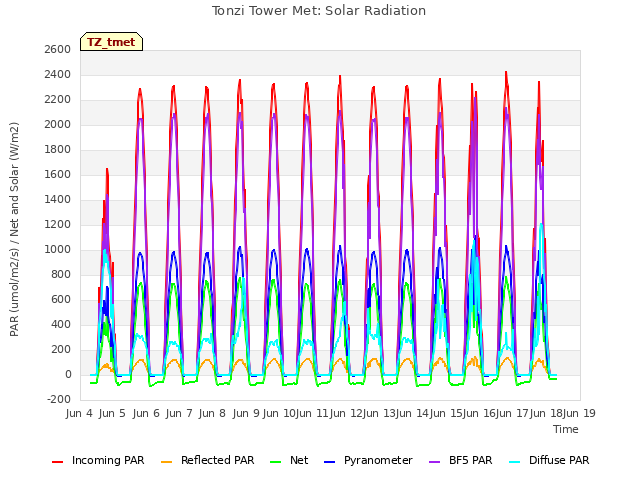Click the Time x-axis label
640x480 pixels.
pos(566,429)
